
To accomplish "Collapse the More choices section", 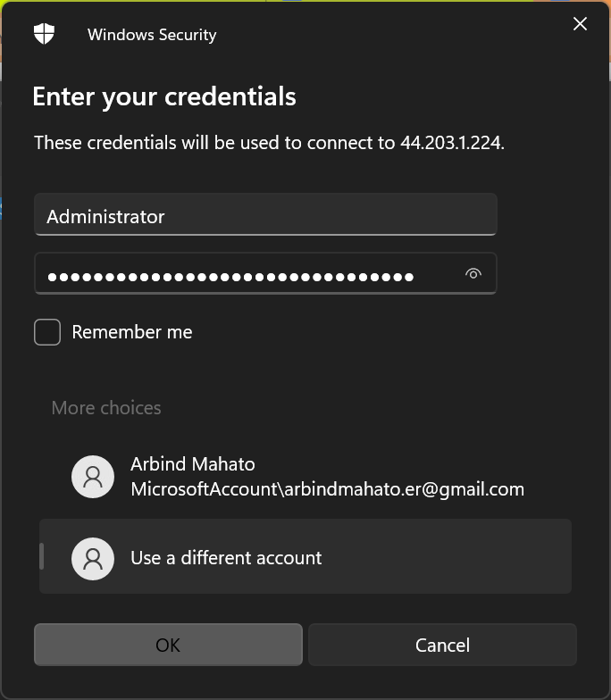I will tap(106, 407).
